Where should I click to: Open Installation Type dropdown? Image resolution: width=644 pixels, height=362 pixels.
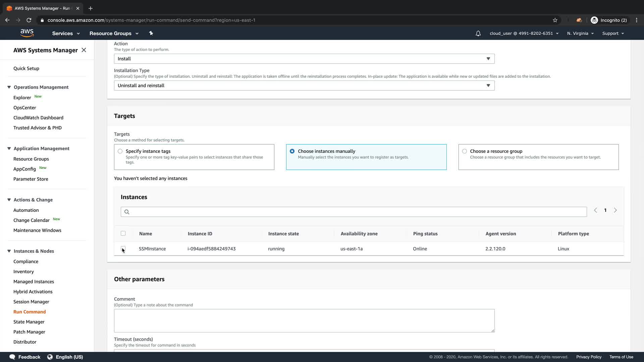coord(304,85)
